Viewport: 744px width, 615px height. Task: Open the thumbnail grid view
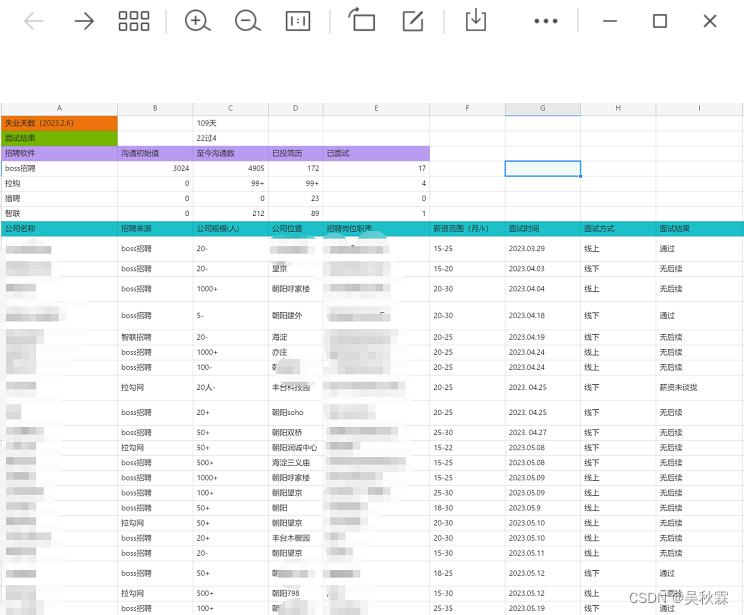pyautogui.click(x=134, y=21)
